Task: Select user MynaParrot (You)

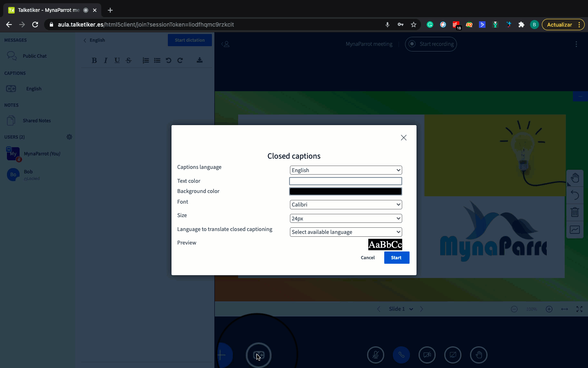Action: pos(37,154)
